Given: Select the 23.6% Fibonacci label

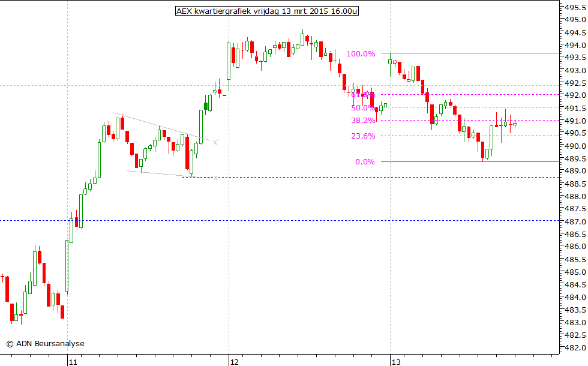Looking at the screenshot, I should pos(363,136).
